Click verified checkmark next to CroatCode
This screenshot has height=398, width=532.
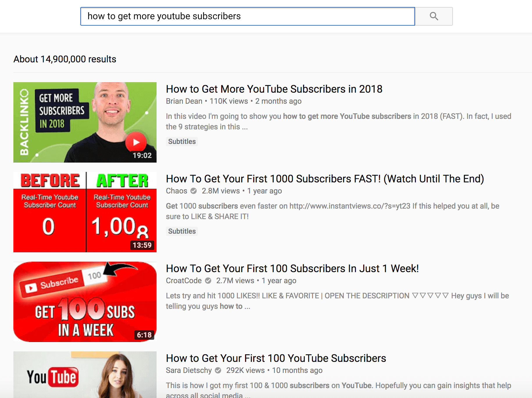pos(208,281)
